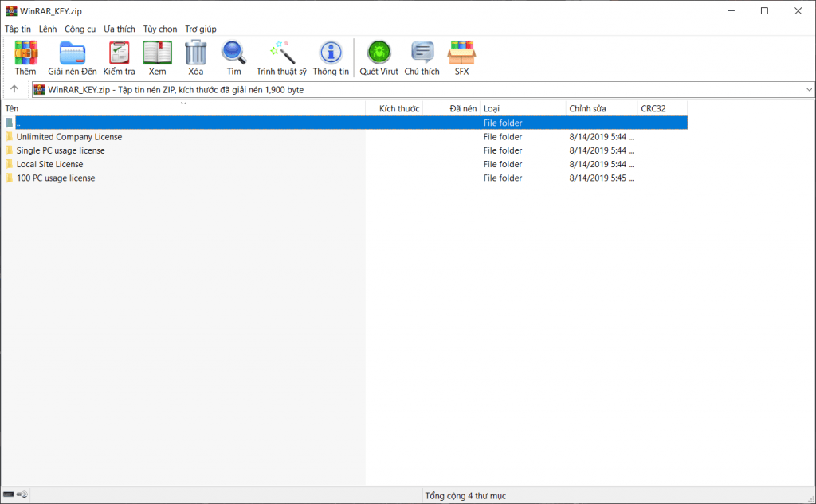
Task: Run the Kiểm tra test icon
Action: [x=119, y=53]
